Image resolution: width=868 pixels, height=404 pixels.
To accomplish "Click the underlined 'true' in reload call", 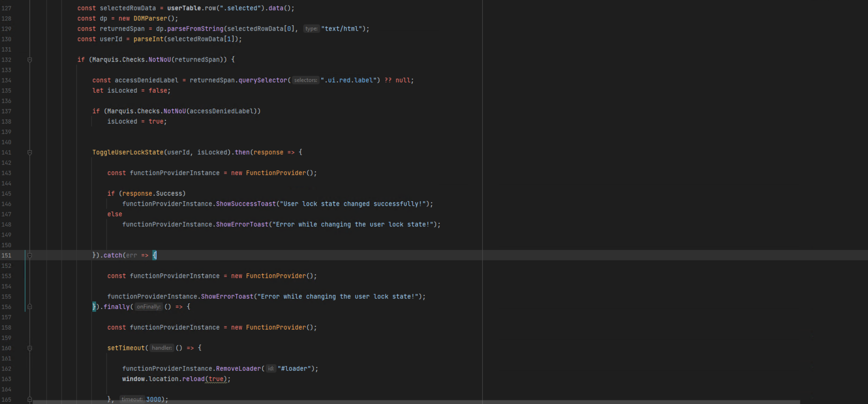I will [x=216, y=379].
